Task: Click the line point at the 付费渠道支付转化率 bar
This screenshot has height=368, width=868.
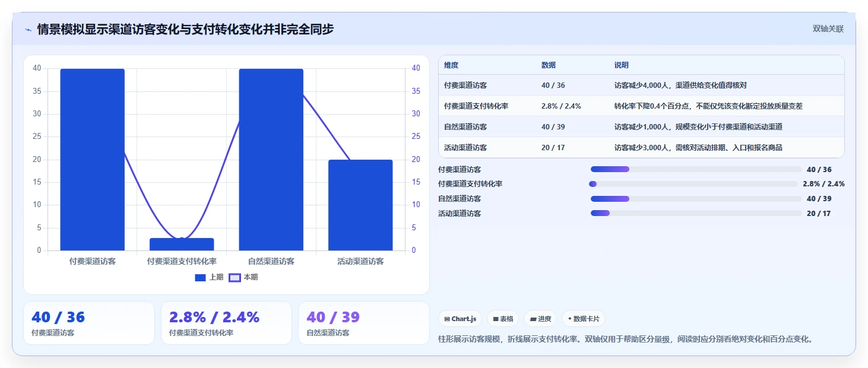Action: [x=182, y=239]
